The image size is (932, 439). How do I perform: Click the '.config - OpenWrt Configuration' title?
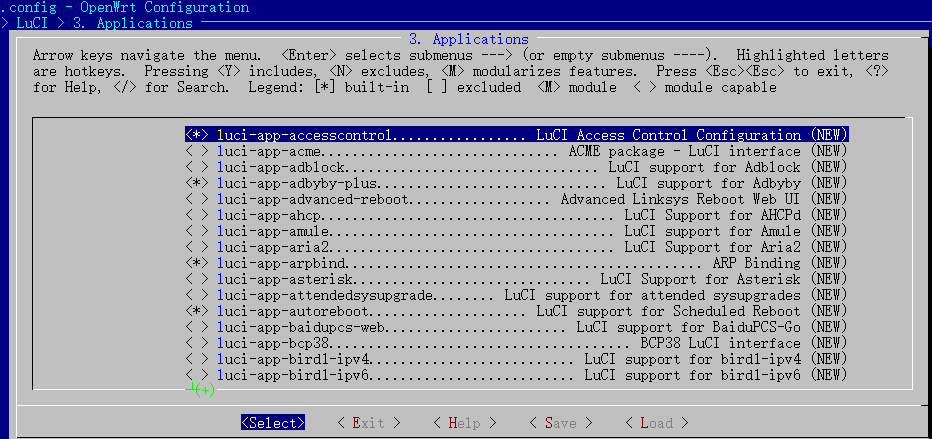pos(125,8)
